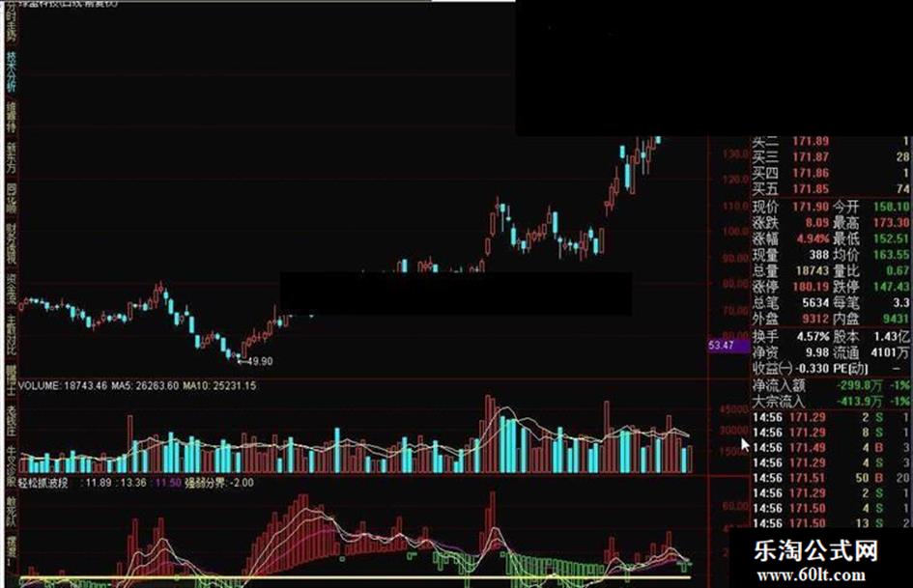Click the 最高 173.30 value
The height and width of the screenshot is (588, 913).
click(x=892, y=223)
